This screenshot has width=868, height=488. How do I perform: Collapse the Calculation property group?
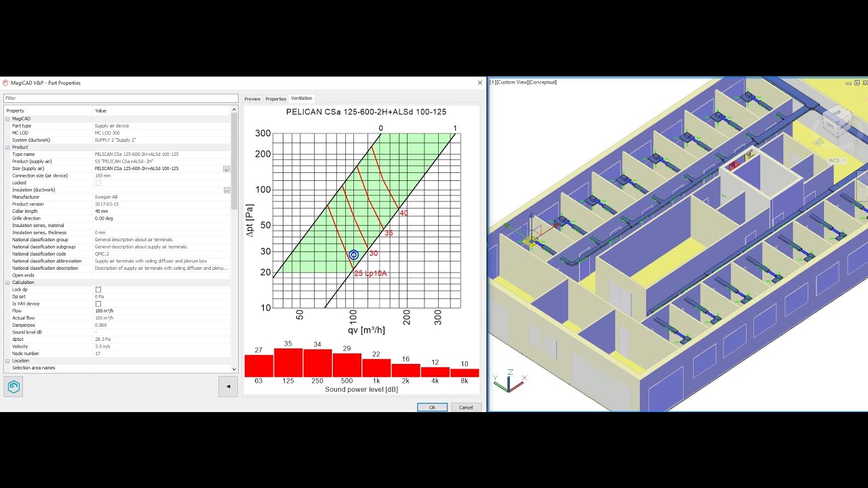tap(7, 283)
